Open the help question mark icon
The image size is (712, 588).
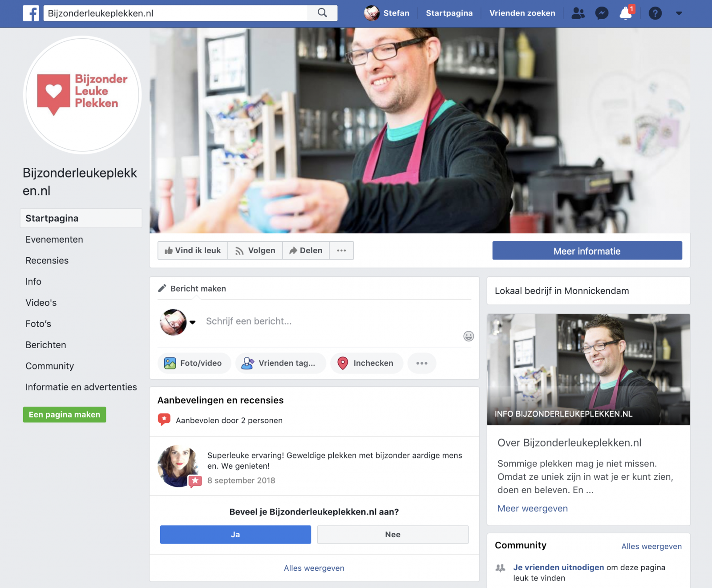pos(655,13)
